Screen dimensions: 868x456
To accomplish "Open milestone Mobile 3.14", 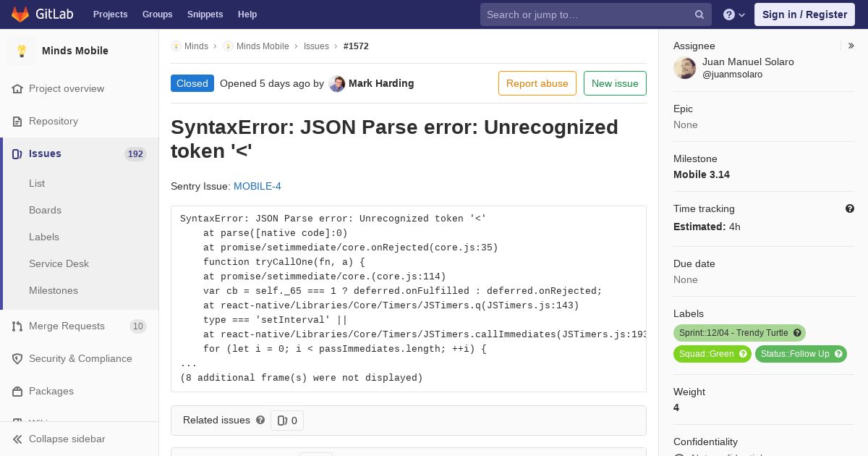I will (x=702, y=174).
